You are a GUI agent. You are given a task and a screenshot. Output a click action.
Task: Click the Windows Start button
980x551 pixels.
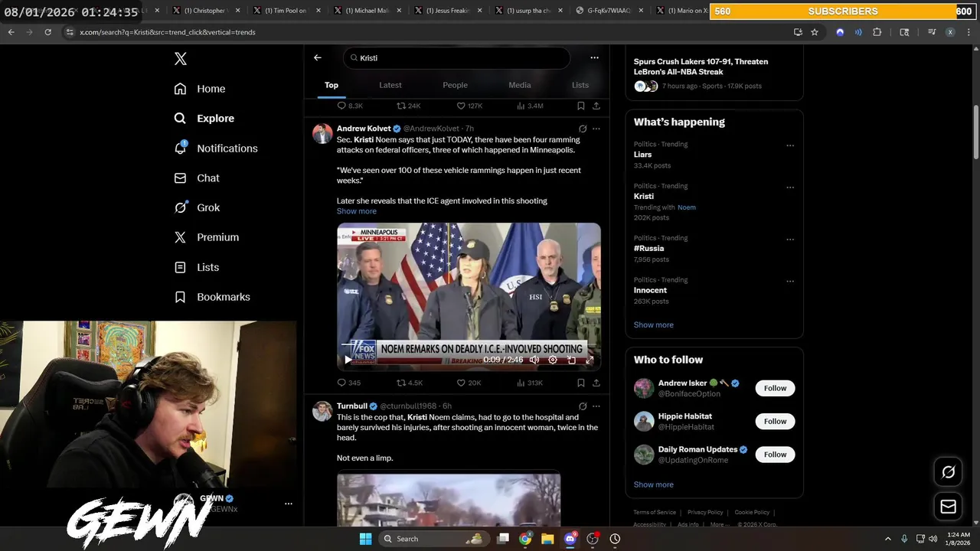point(365,539)
